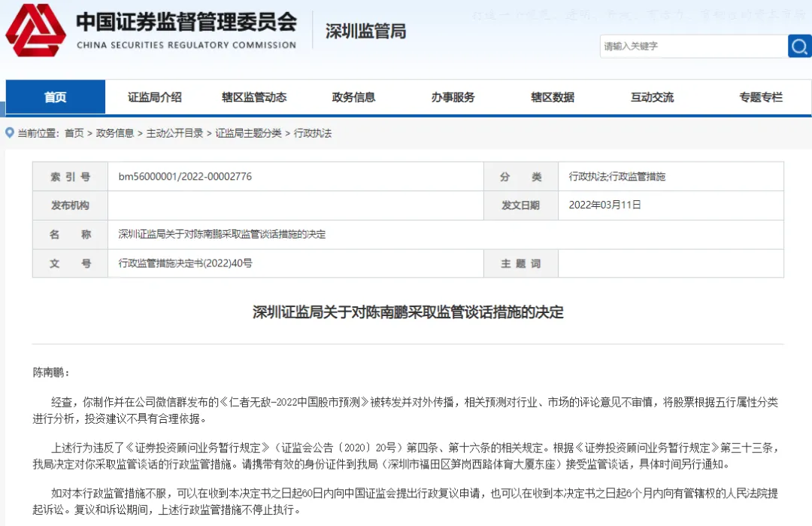Click the paragraph beginning 经查，你制作并在公司微信群
This screenshot has height=526, width=812.
point(405,410)
